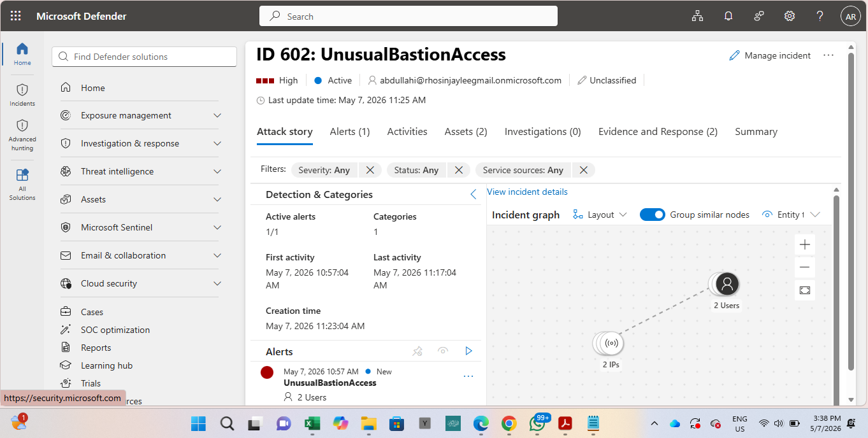Viewport: 868px width, 438px height.
Task: Toggle the alerts visibility eye icon
Action: (x=443, y=351)
